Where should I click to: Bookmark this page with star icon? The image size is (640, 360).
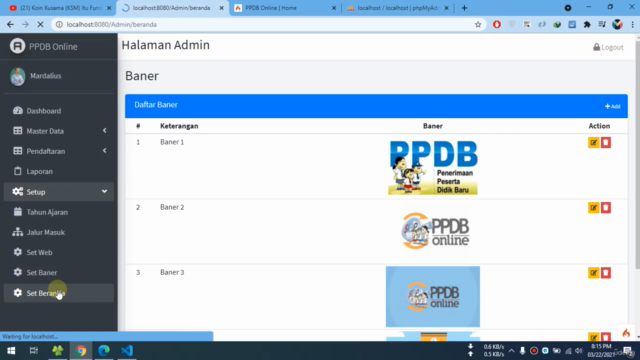point(478,24)
